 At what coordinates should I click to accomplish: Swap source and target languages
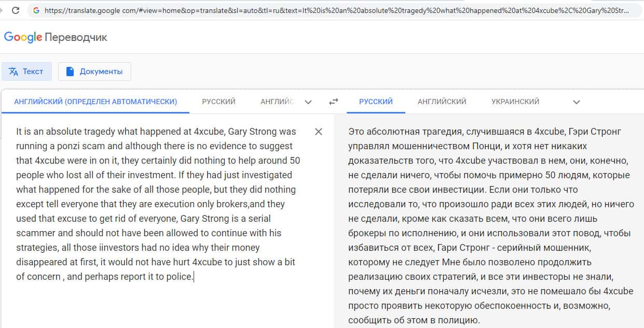334,102
